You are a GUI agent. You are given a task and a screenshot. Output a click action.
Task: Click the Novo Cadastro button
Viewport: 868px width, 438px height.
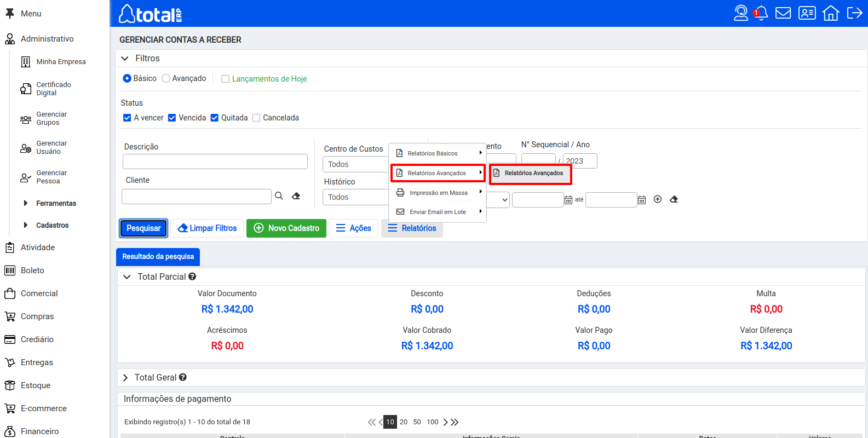click(x=286, y=228)
